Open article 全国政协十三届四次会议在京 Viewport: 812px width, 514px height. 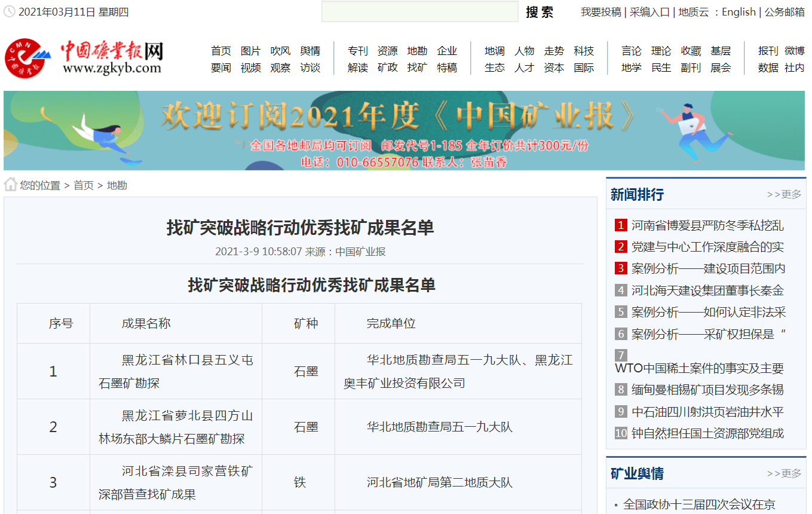(x=699, y=504)
